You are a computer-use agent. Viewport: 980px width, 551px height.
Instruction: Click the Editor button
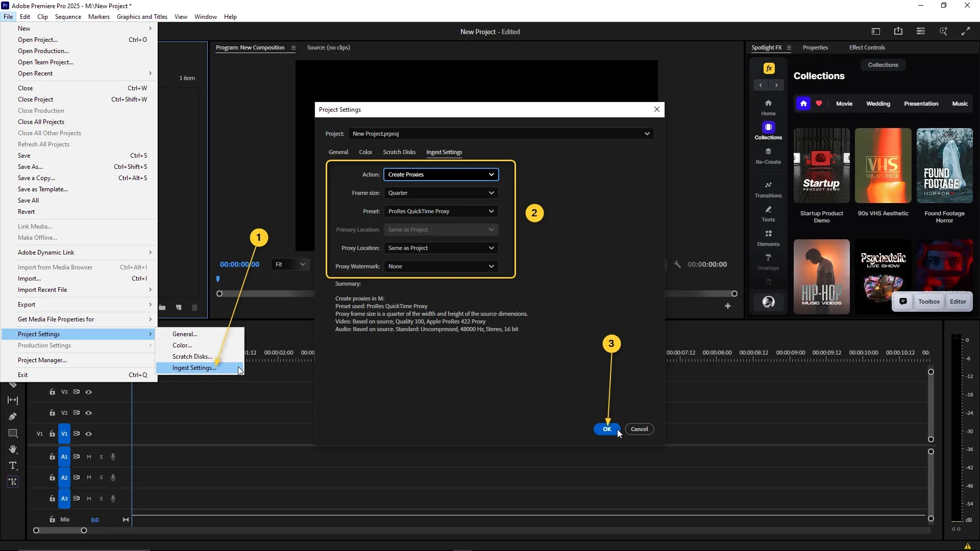point(958,302)
